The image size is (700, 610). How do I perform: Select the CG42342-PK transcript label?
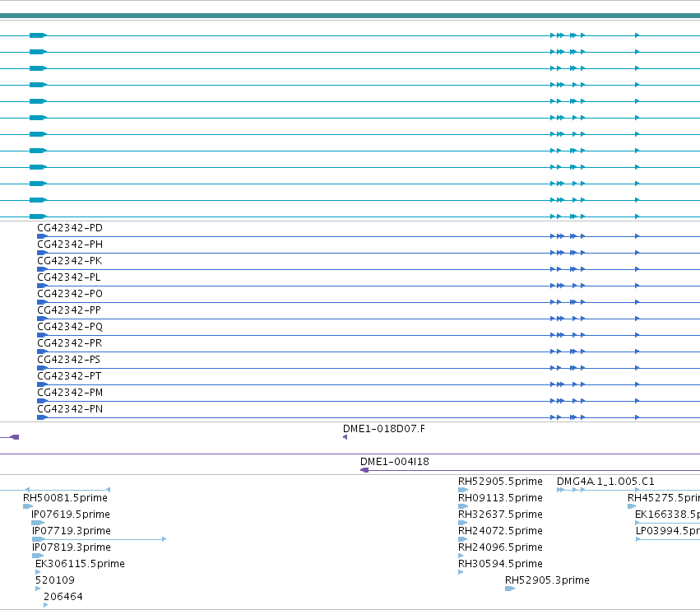pos(69,261)
